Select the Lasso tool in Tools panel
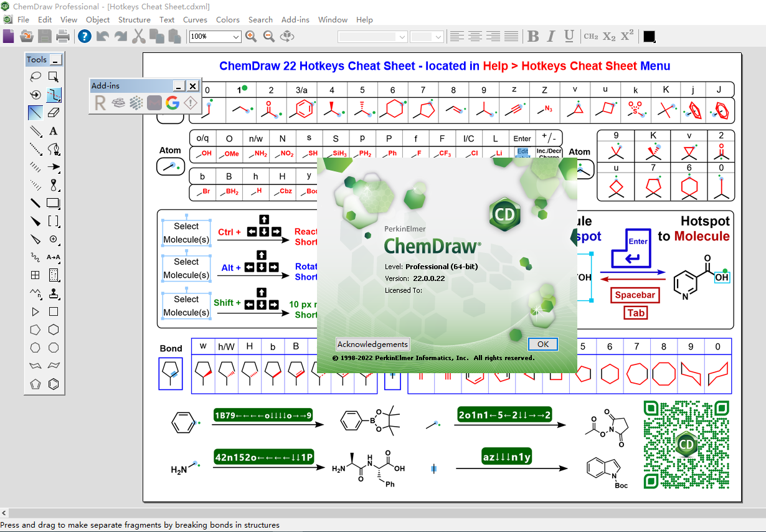Image resolution: width=766 pixels, height=532 pixels. 35,77
